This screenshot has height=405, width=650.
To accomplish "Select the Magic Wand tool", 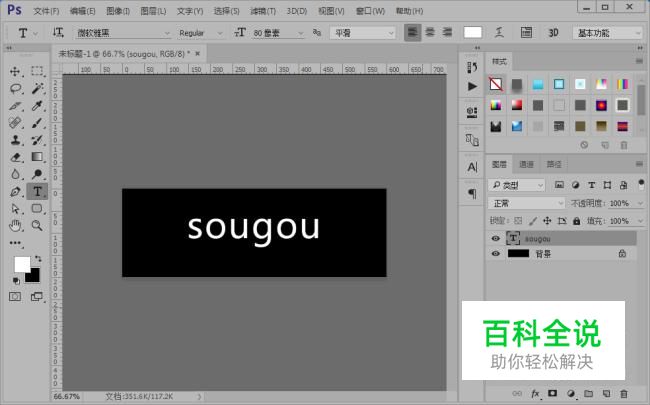I will point(37,88).
